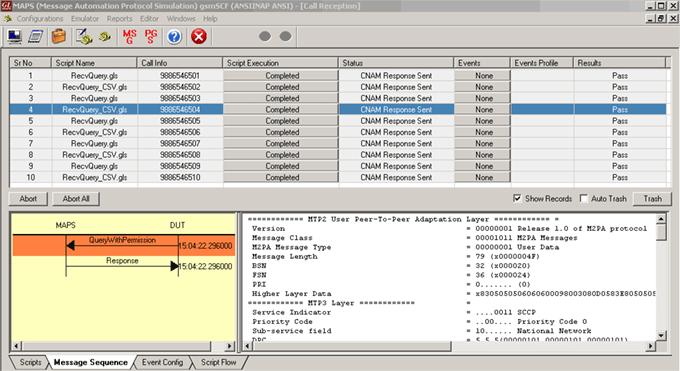
Task: Open the Windows menu
Action: coord(181,19)
